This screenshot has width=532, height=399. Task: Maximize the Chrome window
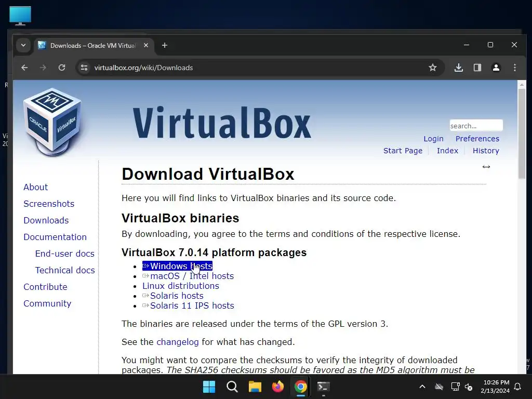tap(490, 45)
